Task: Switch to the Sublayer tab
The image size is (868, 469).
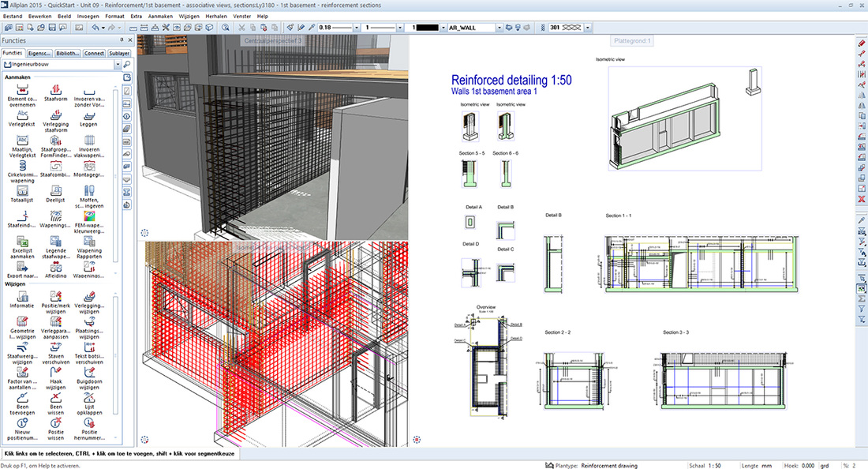Action: [119, 53]
